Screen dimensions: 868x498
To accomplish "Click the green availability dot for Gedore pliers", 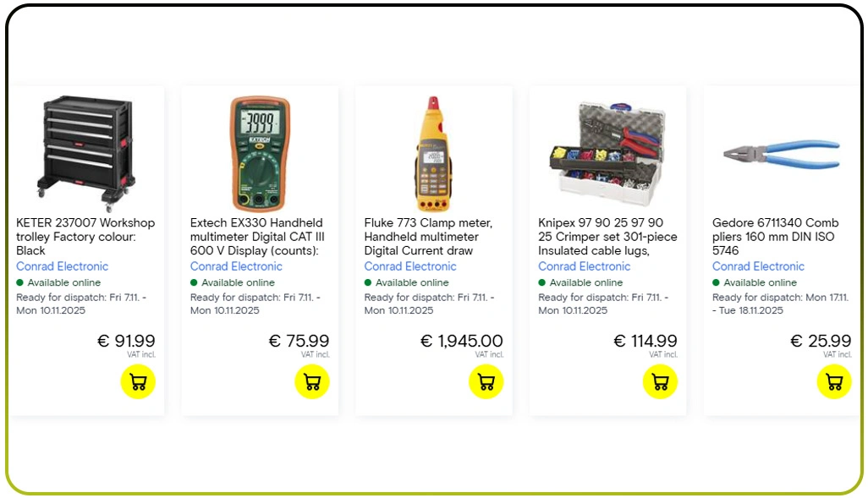I will point(717,282).
